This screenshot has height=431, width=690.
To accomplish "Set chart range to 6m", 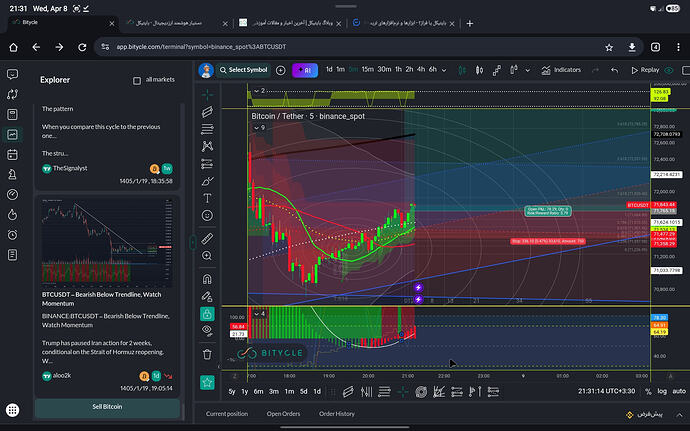I will (x=258, y=391).
